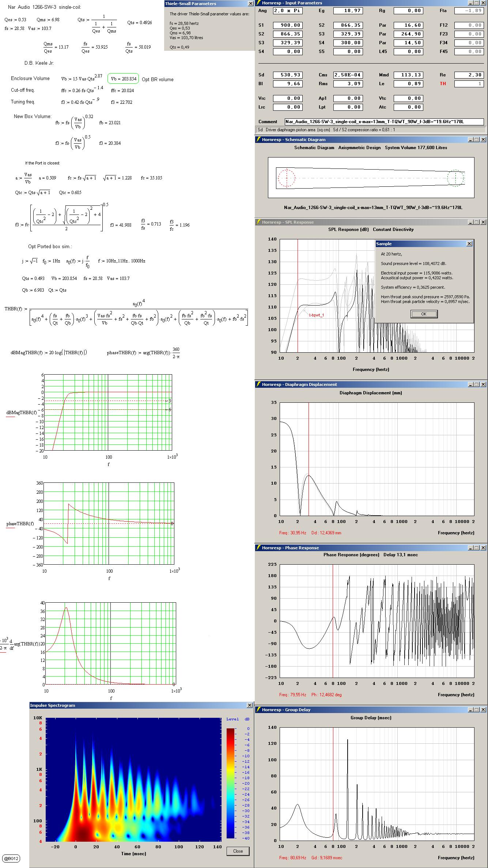Minimize the Hornresp Input Parameters window
This screenshot has width=488, height=868.
(x=470, y=3)
